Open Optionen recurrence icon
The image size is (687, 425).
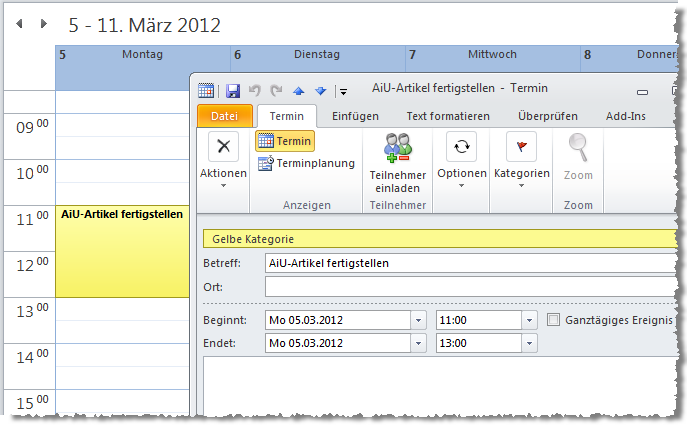(460, 146)
